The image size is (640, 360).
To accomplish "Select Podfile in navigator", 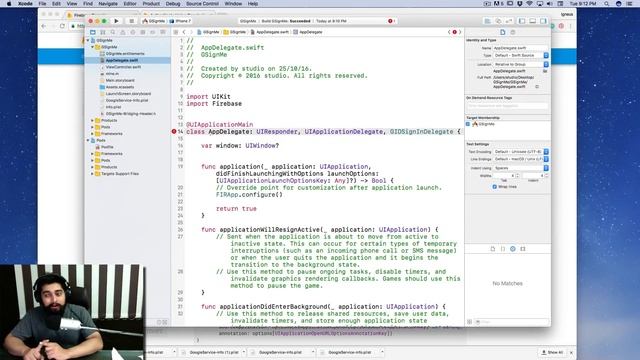I will point(107,147).
